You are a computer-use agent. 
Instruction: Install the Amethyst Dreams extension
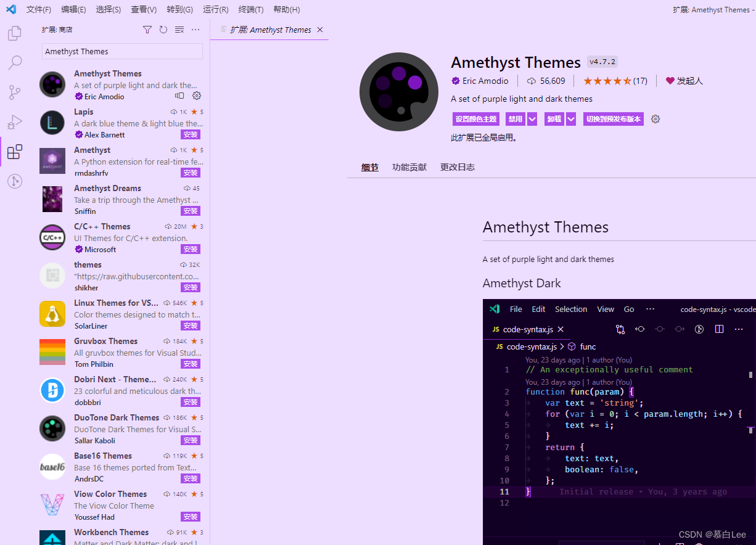191,211
